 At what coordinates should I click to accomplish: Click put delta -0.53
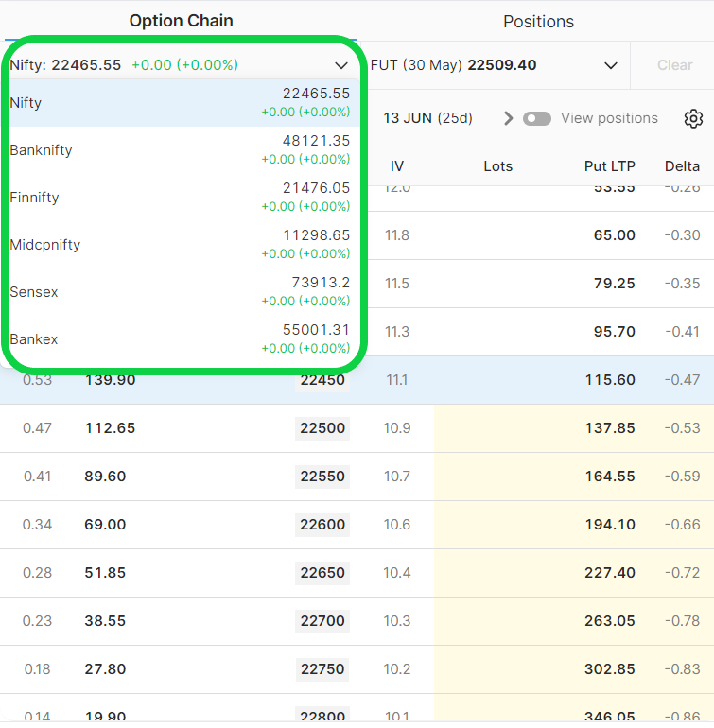click(x=682, y=428)
